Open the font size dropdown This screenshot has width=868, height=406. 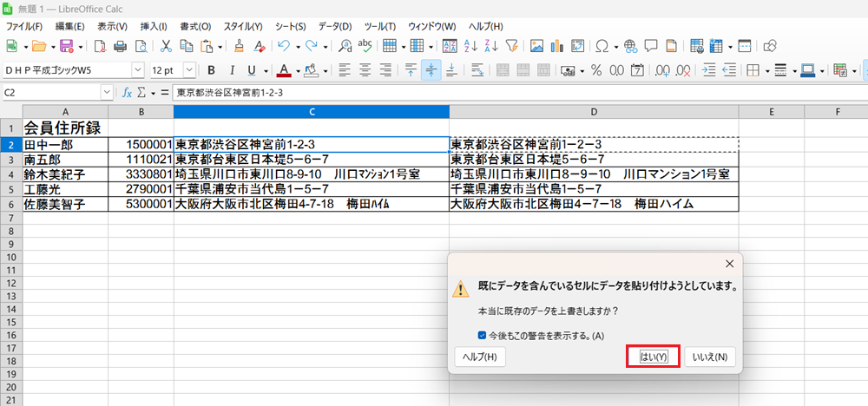[x=189, y=70]
